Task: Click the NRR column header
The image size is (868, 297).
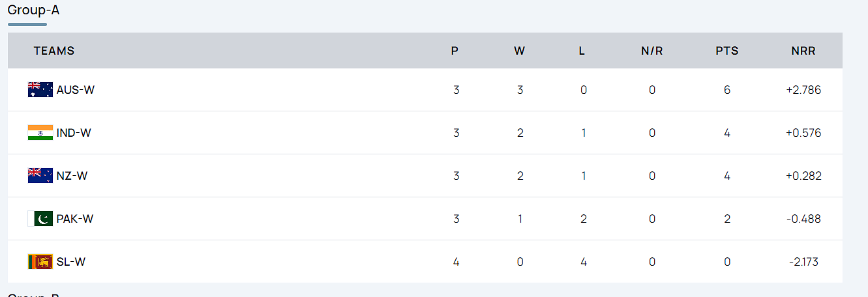Action: [803, 51]
